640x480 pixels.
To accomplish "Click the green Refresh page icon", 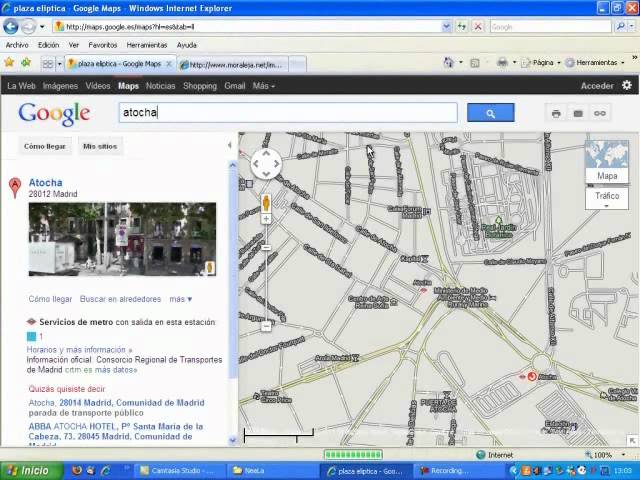I will 462,27.
